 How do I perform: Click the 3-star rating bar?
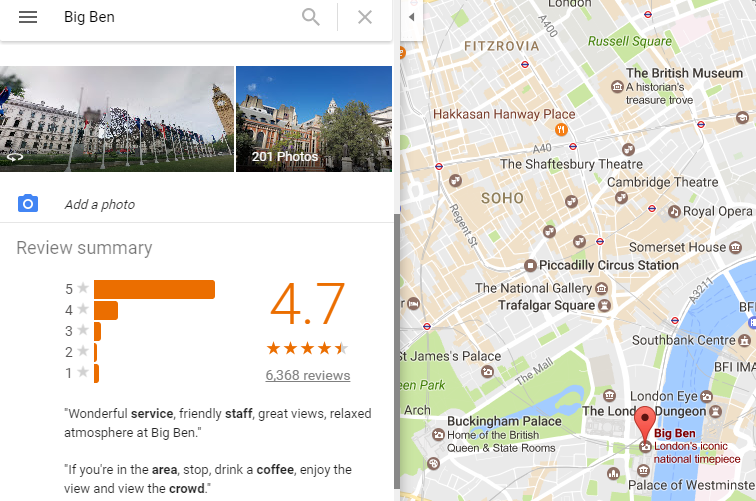(97, 331)
